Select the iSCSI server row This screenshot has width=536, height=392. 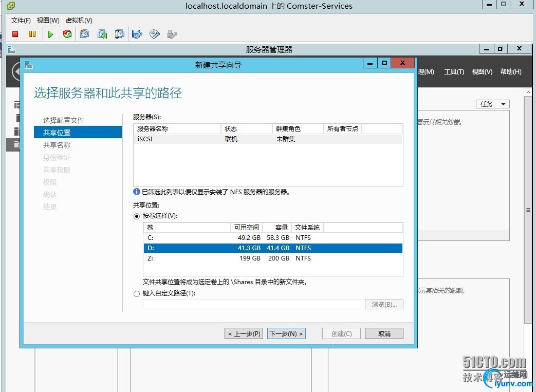[x=268, y=139]
